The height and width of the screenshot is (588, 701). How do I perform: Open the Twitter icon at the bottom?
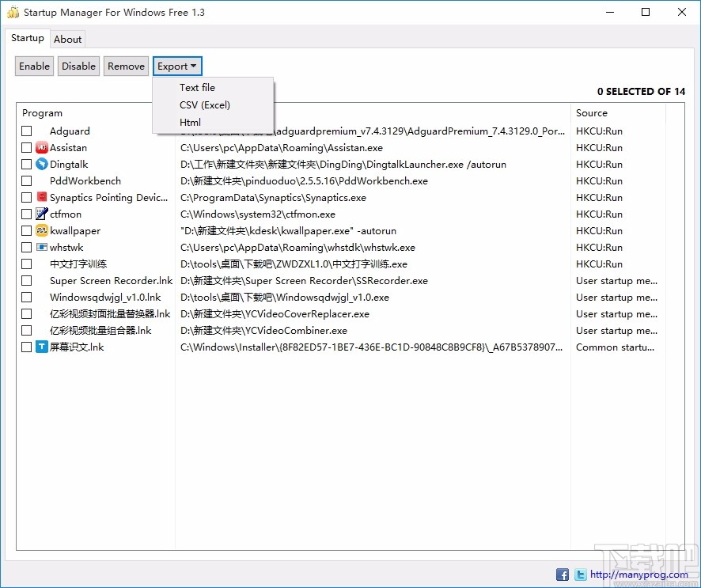[580, 574]
